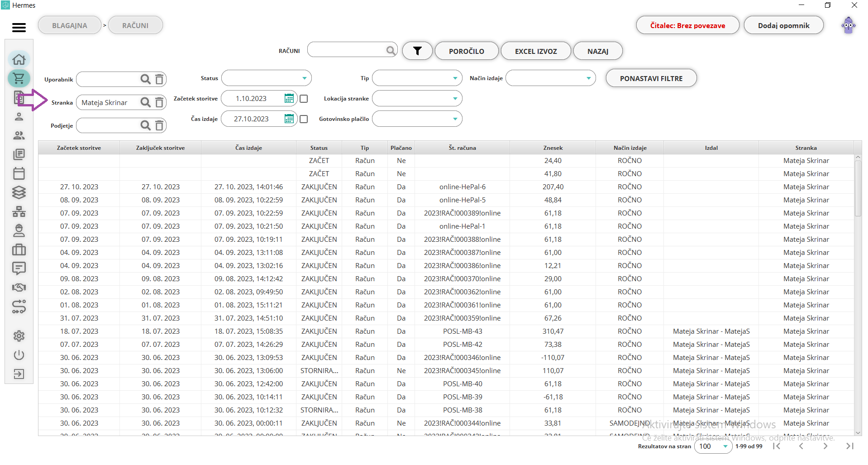Open calendar picker for Začetek storitve
This screenshot has height=465, width=868.
click(289, 98)
